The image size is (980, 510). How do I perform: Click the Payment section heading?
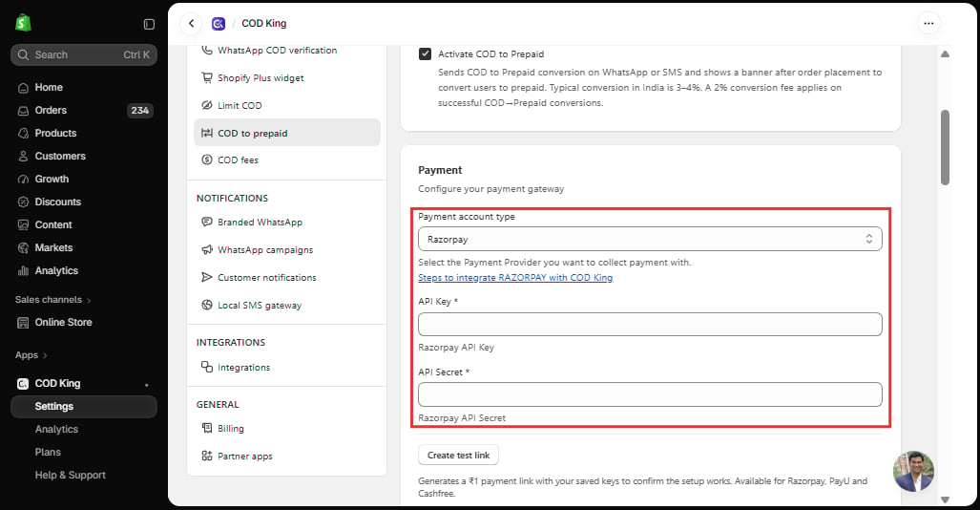pyautogui.click(x=440, y=170)
